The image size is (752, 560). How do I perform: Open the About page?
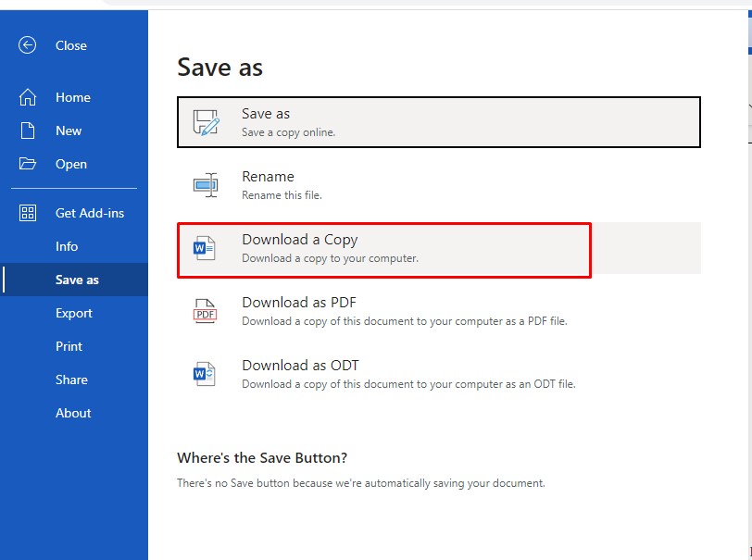click(x=73, y=413)
